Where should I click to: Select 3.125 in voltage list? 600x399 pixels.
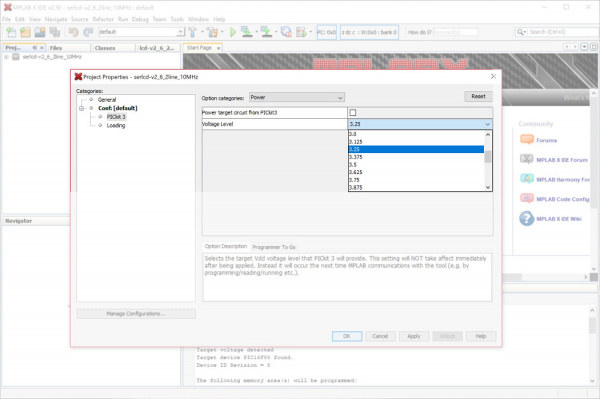[x=416, y=142]
